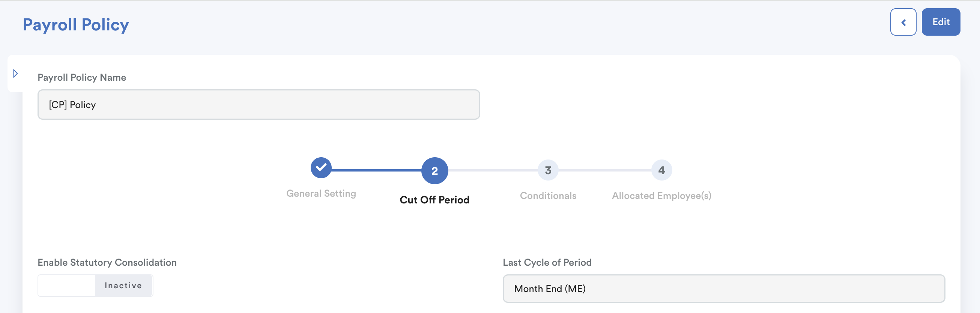Expand the collapsed sidebar triangle
The width and height of the screenshot is (980, 313).
point(16,74)
